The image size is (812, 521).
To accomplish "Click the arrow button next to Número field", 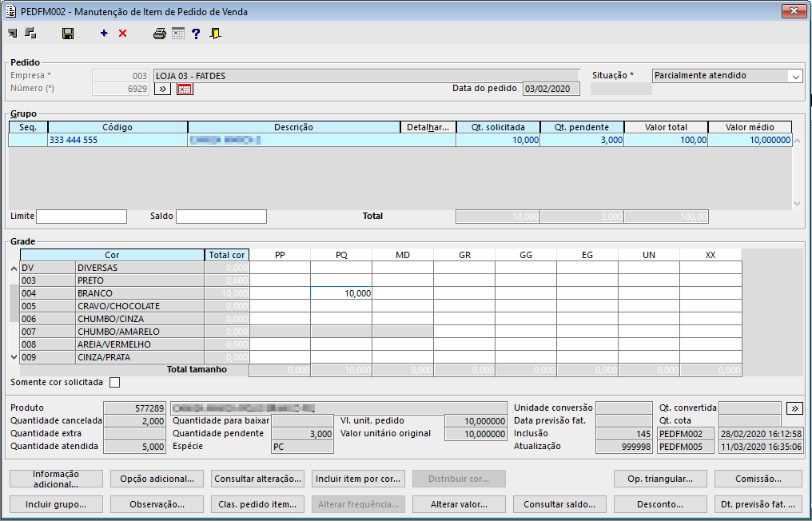I will click(x=161, y=89).
